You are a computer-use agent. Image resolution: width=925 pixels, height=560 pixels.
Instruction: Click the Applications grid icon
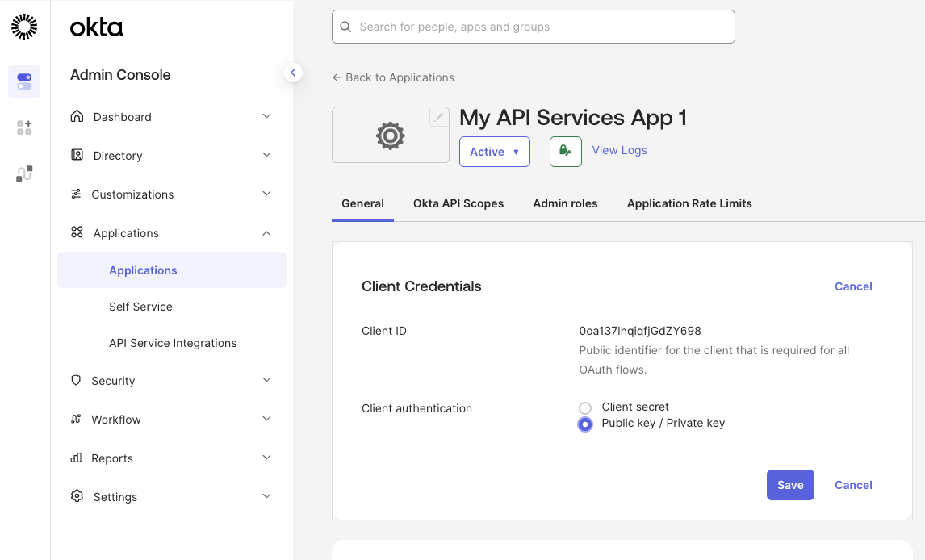[x=77, y=232]
